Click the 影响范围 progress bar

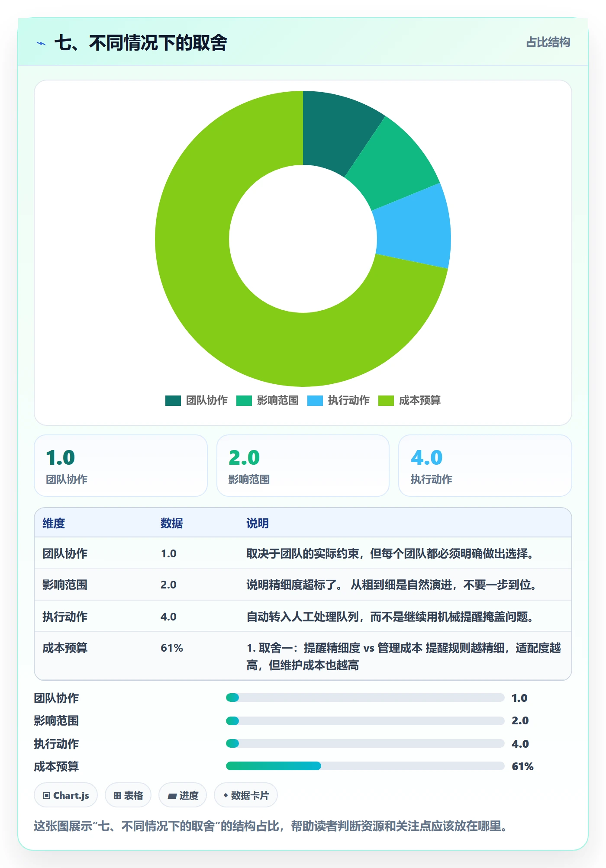[x=365, y=721]
